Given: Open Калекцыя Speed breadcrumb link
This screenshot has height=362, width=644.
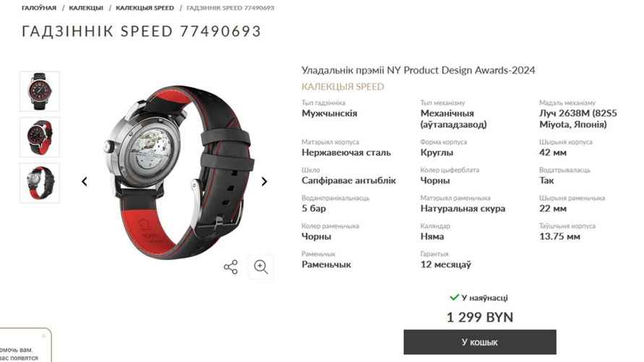Looking at the screenshot, I should coord(145,8).
